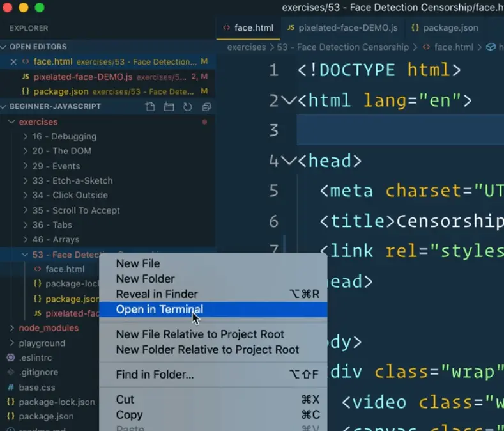This screenshot has height=431, width=504.
Task: Collapse the exercises folder
Action: pyautogui.click(x=12, y=121)
